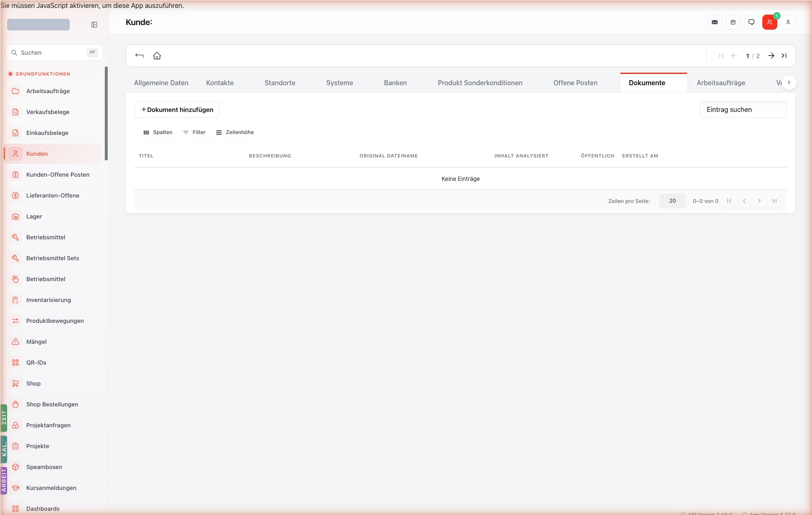The width and height of the screenshot is (812, 515).
Task: Open the Filter options
Action: pos(195,132)
